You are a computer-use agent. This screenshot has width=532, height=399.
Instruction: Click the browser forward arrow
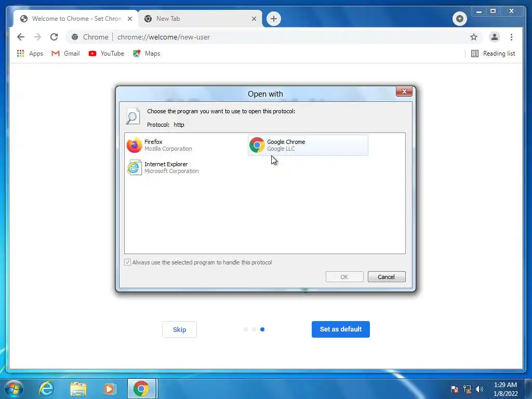[37, 37]
